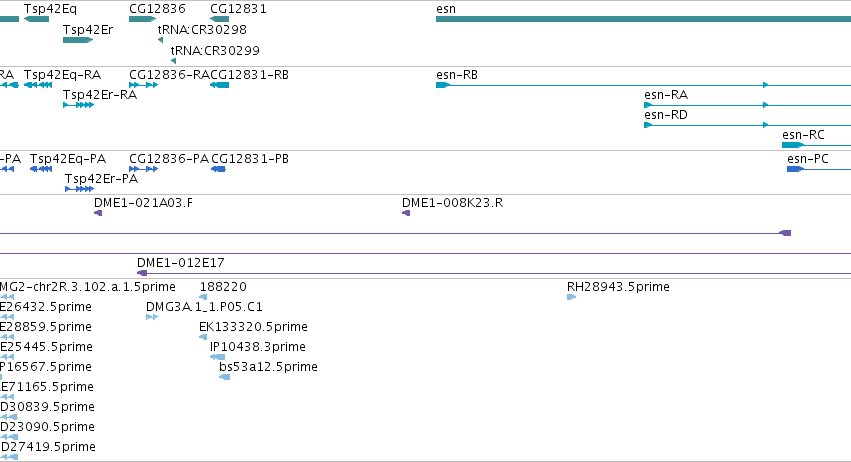Select the CG12836 gene feature

pyautogui.click(x=142, y=19)
